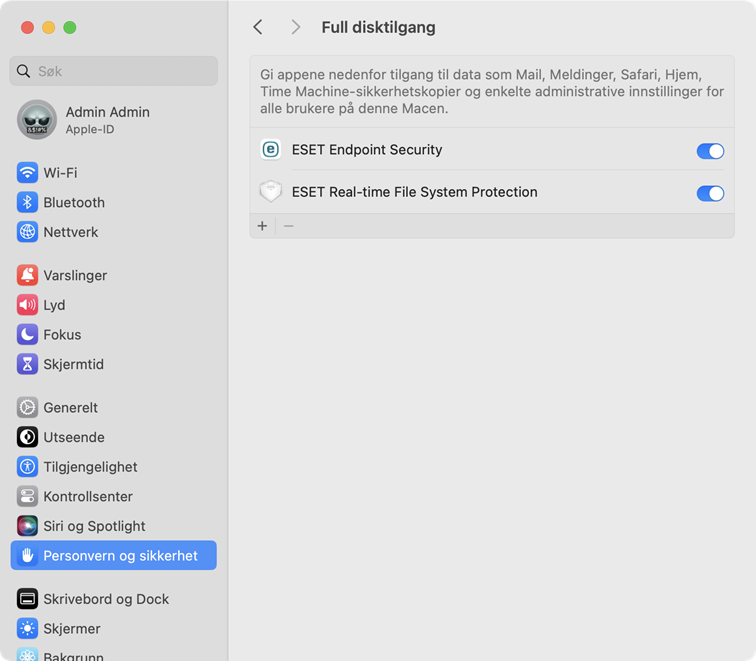756x661 pixels.
Task: Click the Siri og Spotlight icon
Action: coord(27,526)
